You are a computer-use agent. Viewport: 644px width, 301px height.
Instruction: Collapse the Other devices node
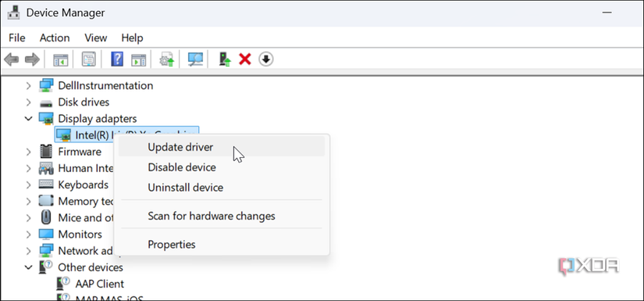click(x=28, y=267)
